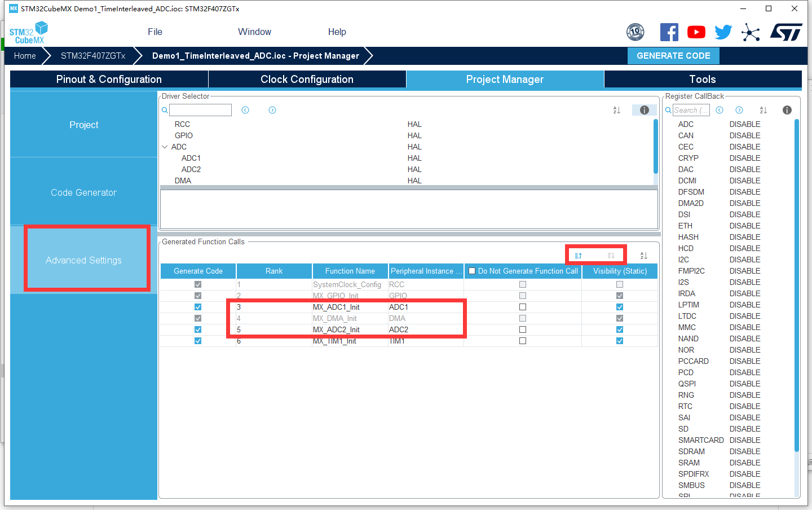This screenshot has height=510, width=812.
Task: Open HAL driver dropdown for RCC
Action: point(414,124)
